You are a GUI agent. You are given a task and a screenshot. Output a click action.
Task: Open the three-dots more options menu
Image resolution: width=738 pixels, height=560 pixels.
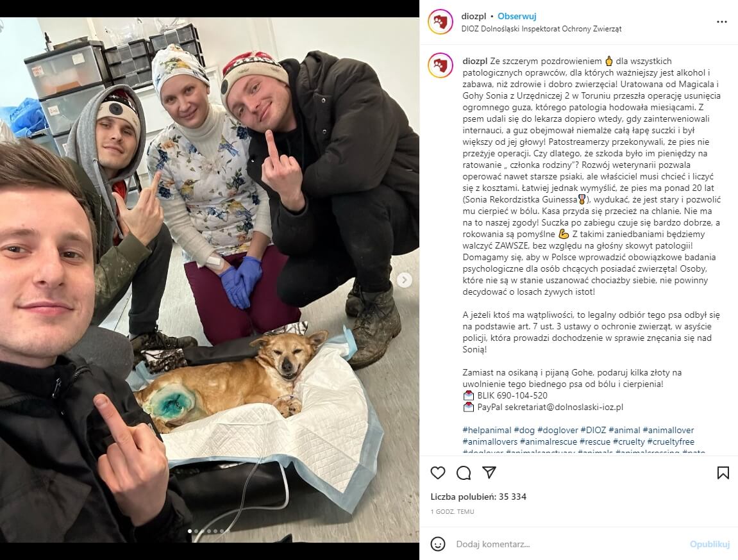pyautogui.click(x=722, y=22)
